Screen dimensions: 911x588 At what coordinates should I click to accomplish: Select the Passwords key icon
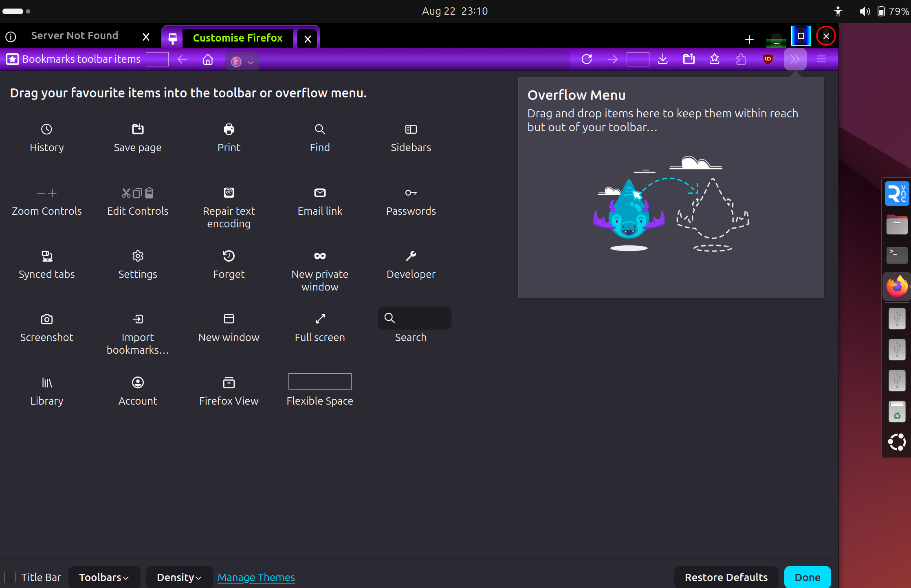[x=411, y=192]
